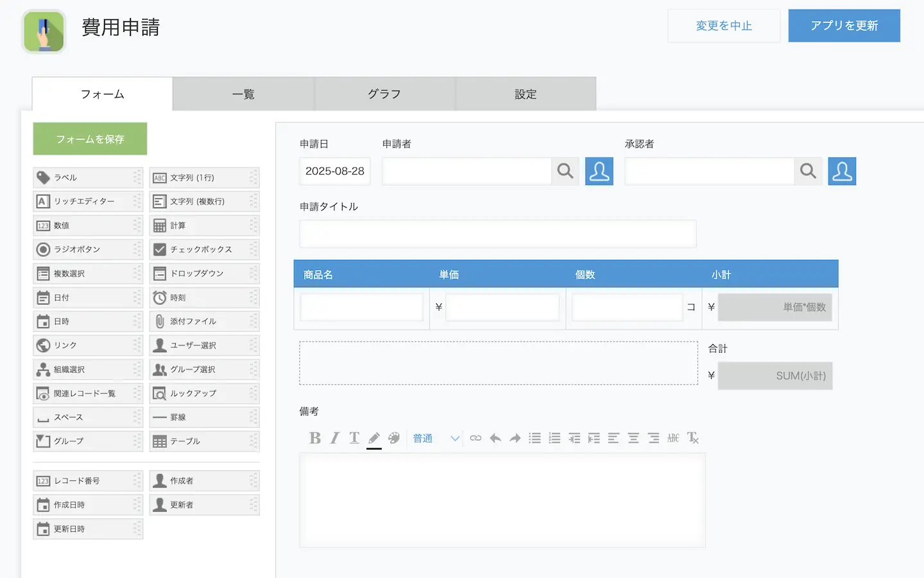Open user picker icon beside 承認者 field
Viewport: 924px width, 578px height.
tap(842, 171)
